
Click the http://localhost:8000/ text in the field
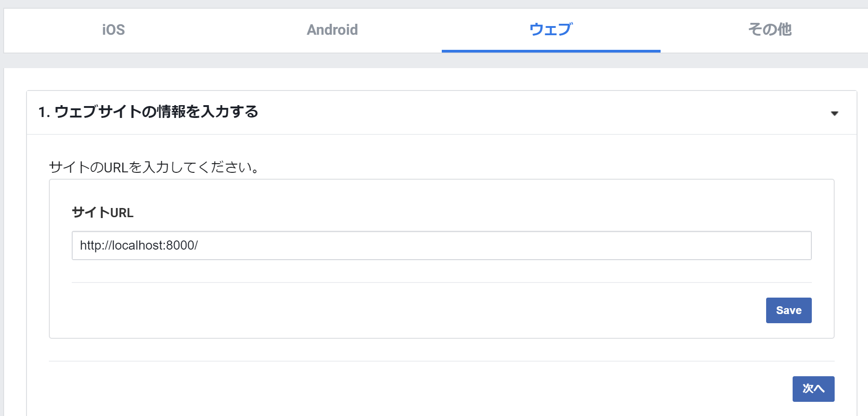click(x=139, y=245)
